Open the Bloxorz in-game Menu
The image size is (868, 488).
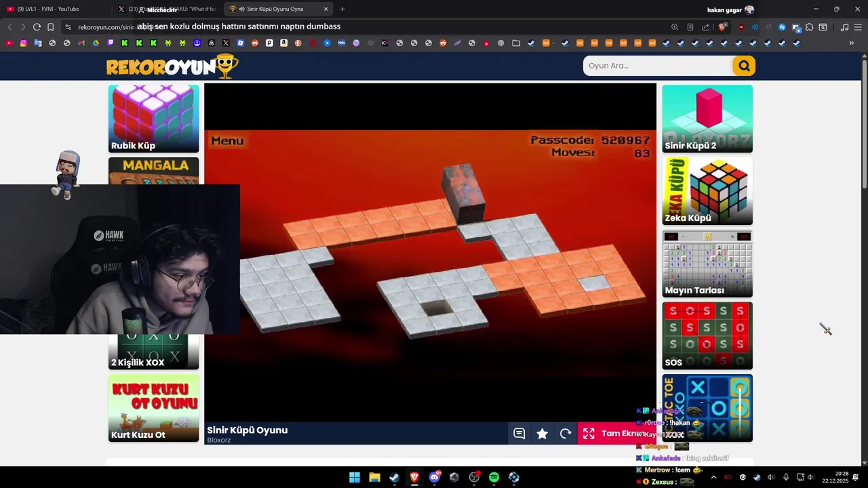point(227,141)
